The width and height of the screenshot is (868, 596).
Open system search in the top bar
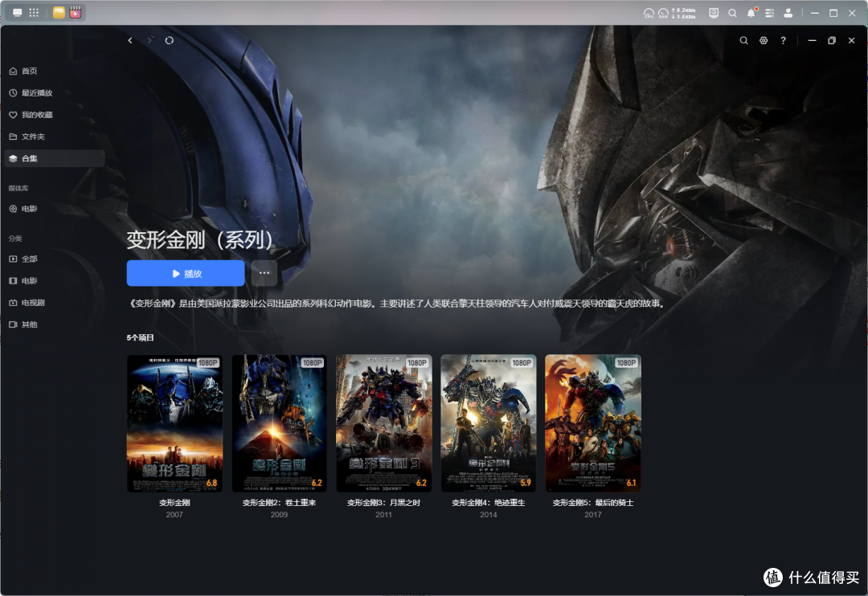click(732, 14)
